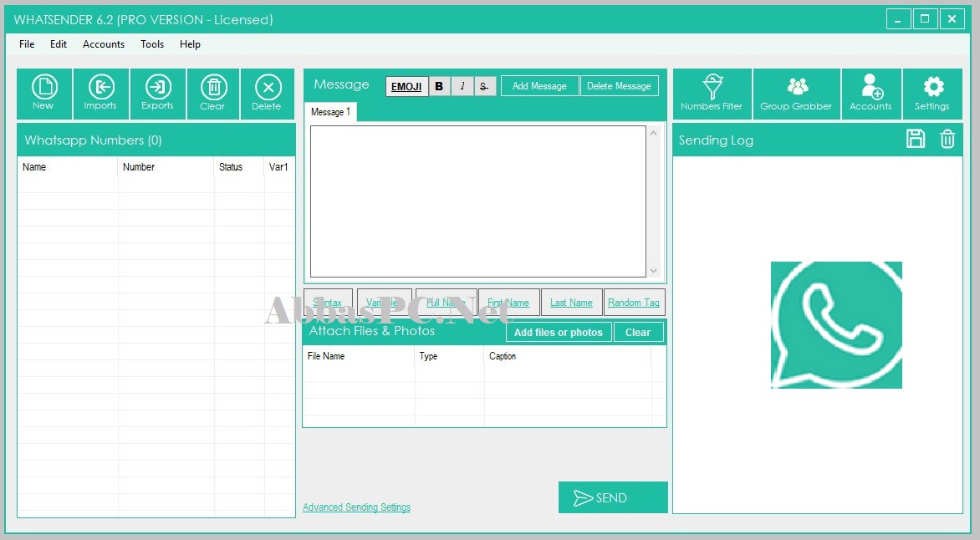Insert a Variable tag
Viewport: 980px width, 540px height.
coord(384,303)
